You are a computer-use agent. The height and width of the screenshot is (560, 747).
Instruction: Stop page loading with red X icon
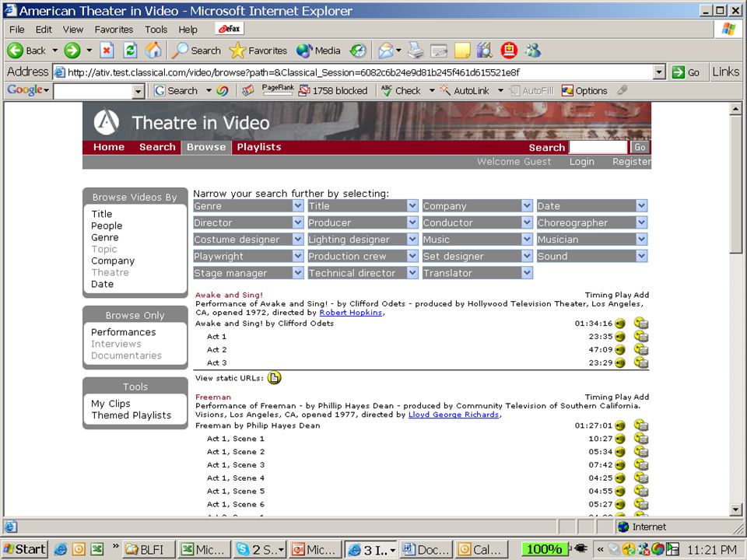[107, 51]
